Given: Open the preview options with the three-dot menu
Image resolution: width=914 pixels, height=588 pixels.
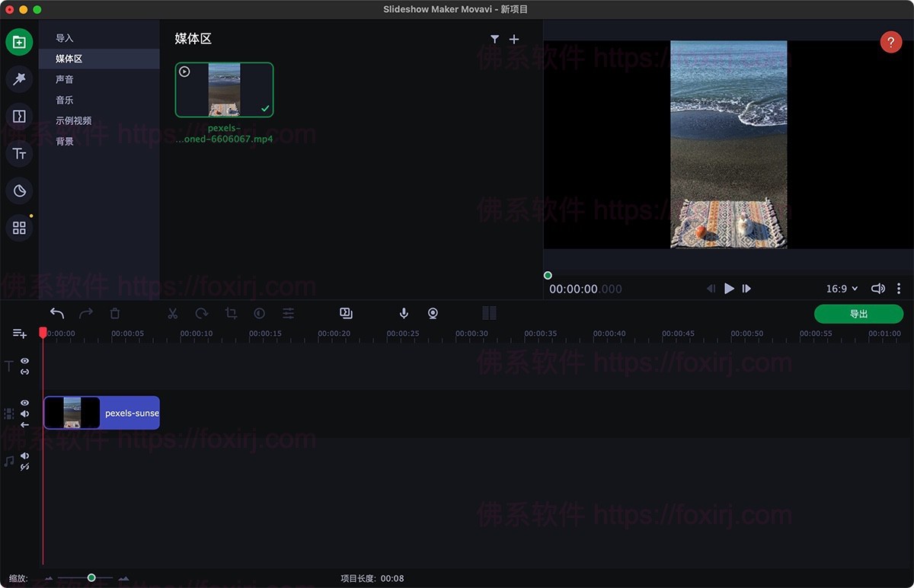Looking at the screenshot, I should (x=899, y=289).
